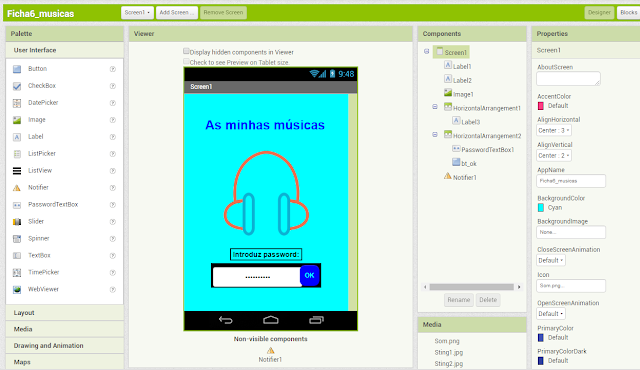Viewport: 640px width, 370px height.
Task: Change the PrimaryColor swatch
Action: click(x=540, y=338)
